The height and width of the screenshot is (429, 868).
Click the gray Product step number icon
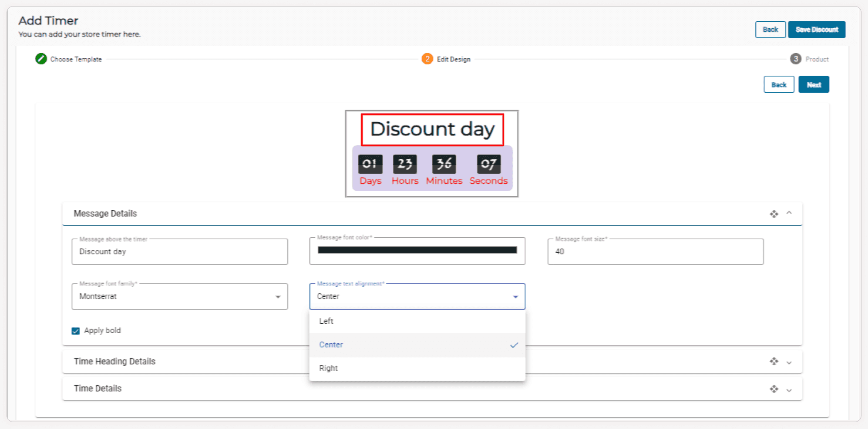click(795, 59)
